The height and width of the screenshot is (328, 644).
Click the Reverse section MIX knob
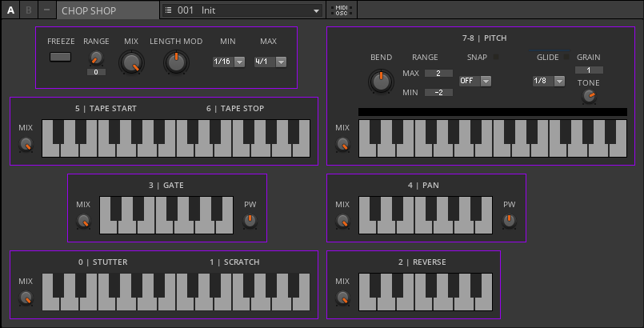tap(342, 298)
